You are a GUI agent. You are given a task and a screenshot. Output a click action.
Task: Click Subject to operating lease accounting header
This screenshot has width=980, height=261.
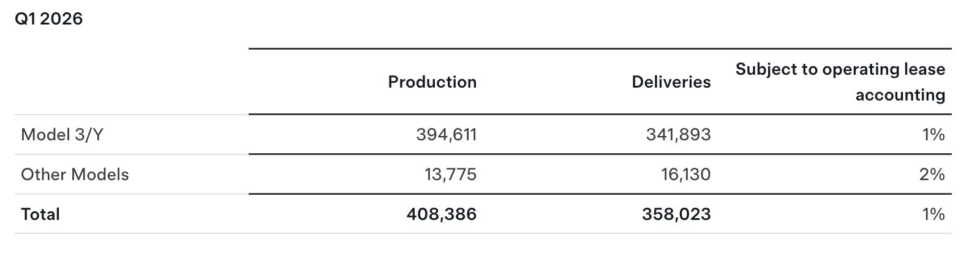pos(840,82)
